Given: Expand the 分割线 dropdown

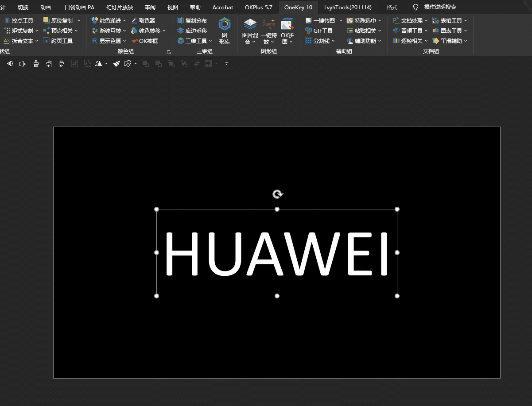Looking at the screenshot, I should pyautogui.click(x=333, y=41).
